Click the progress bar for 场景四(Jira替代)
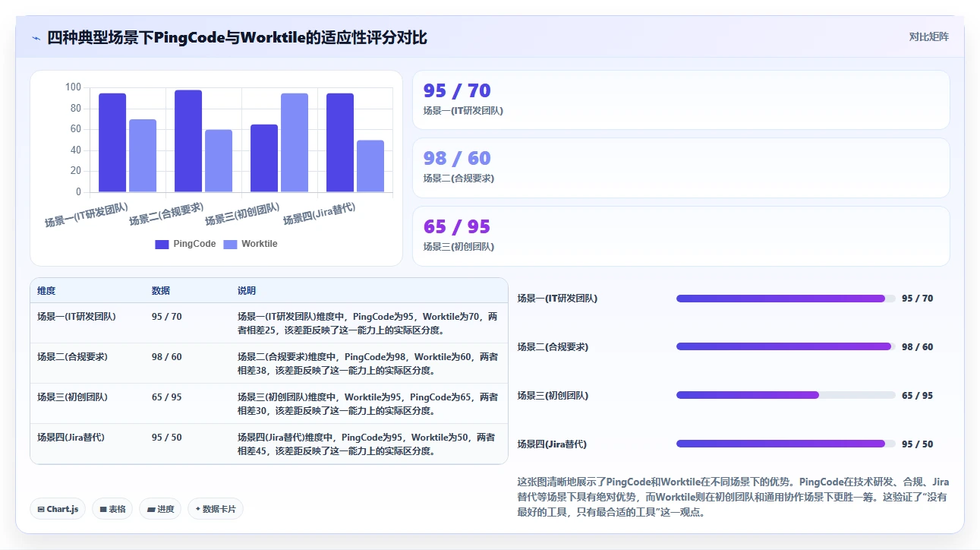Screen dimensions: 980x550 coord(786,444)
